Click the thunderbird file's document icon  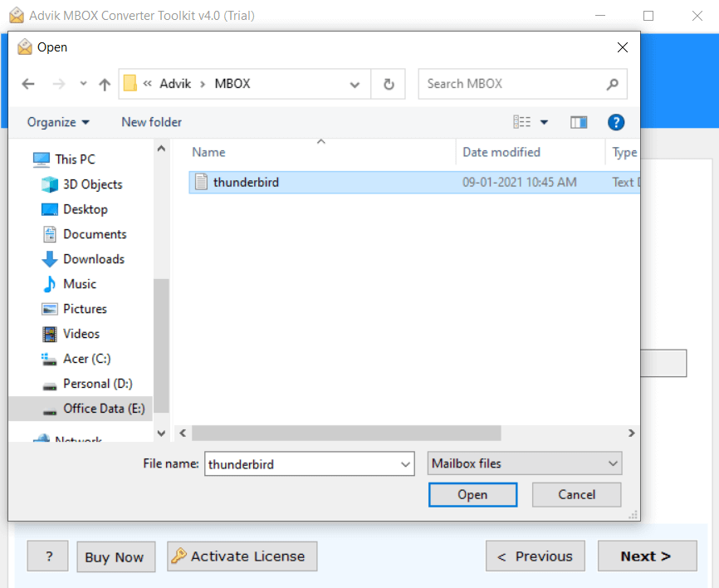click(201, 182)
